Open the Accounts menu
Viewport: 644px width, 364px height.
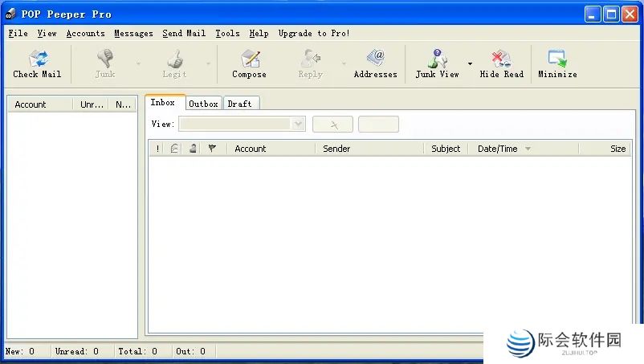[x=85, y=33]
